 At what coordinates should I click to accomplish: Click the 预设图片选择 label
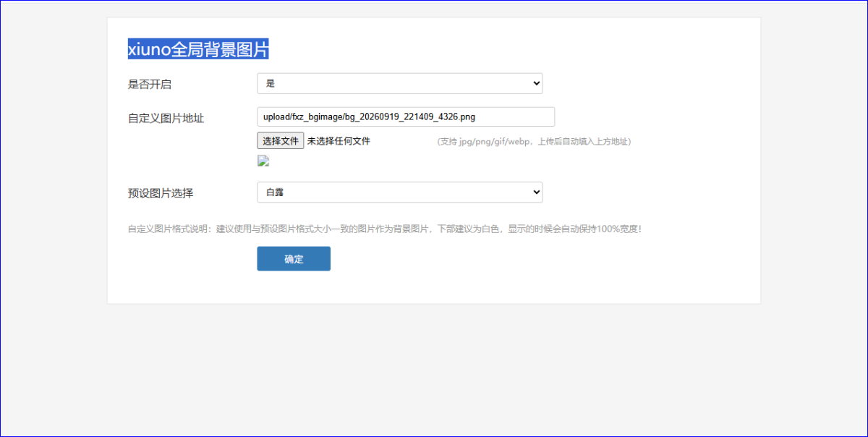click(161, 193)
